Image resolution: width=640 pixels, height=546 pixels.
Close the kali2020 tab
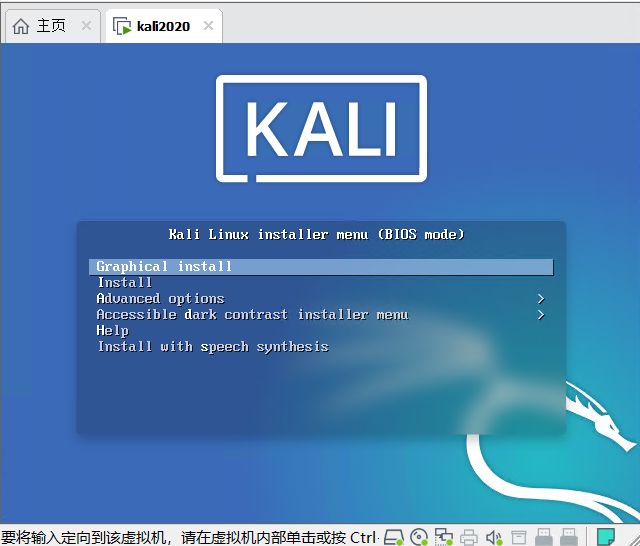pyautogui.click(x=208, y=26)
